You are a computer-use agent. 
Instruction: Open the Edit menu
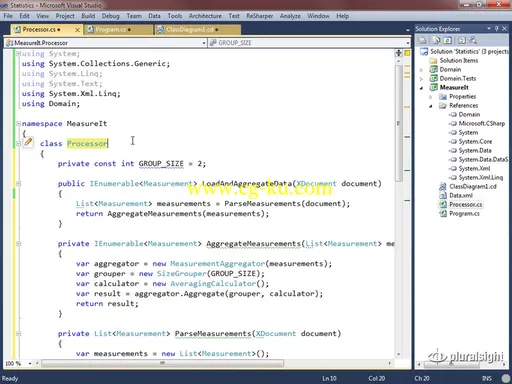(24, 16)
